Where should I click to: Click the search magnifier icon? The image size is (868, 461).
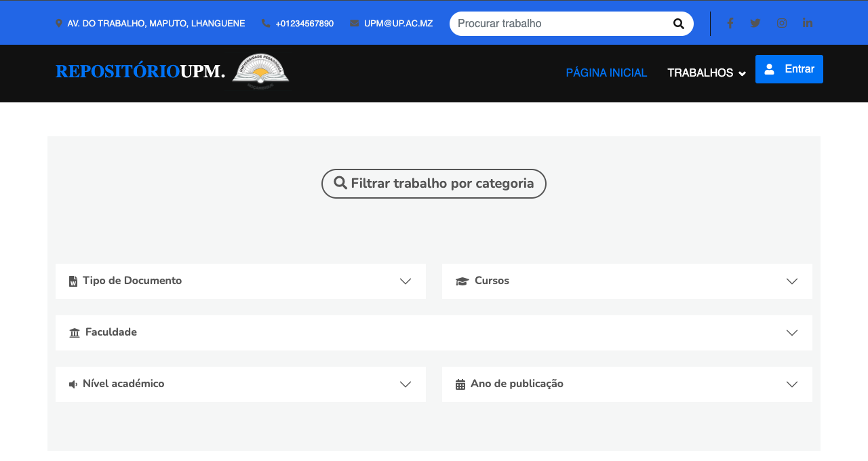pos(678,24)
